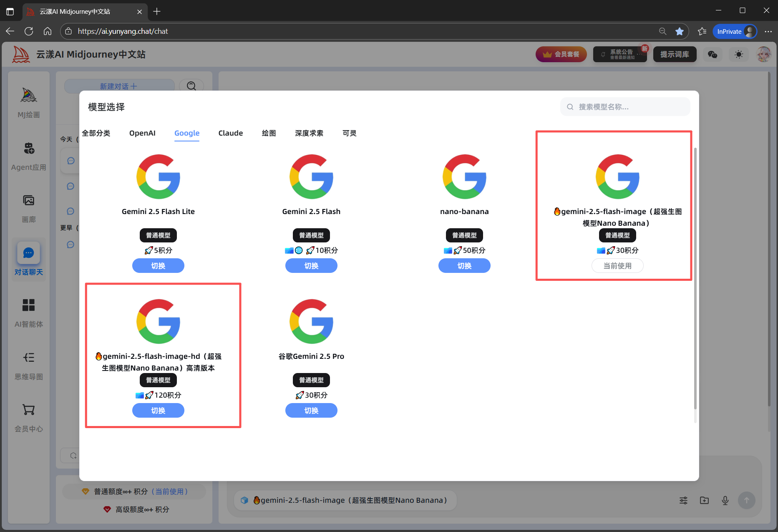Click 新建对话 button
This screenshot has width=778, height=532.
pyautogui.click(x=119, y=86)
